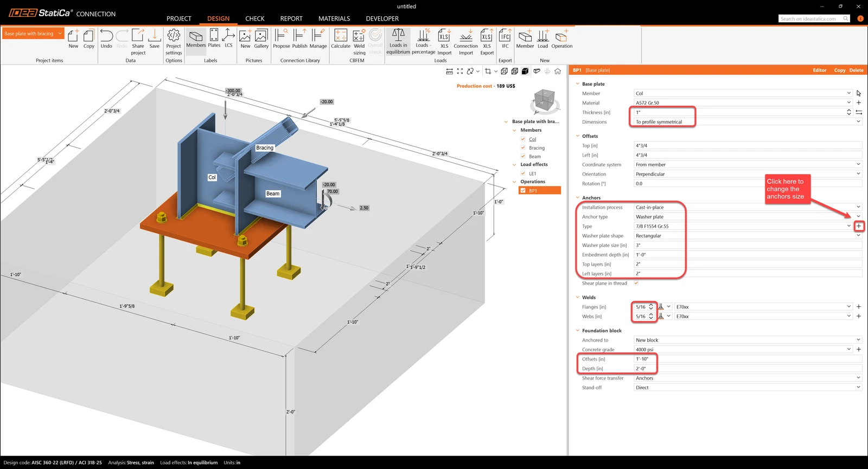Toggle Shear plane in thread checkbox
This screenshot has width=868, height=469.
point(636,283)
